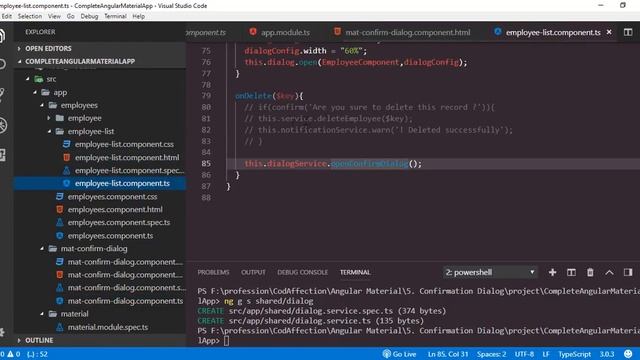640x360 pixels.
Task: Click Ln 85, Col 31 status entry
Action: pyautogui.click(x=448, y=354)
